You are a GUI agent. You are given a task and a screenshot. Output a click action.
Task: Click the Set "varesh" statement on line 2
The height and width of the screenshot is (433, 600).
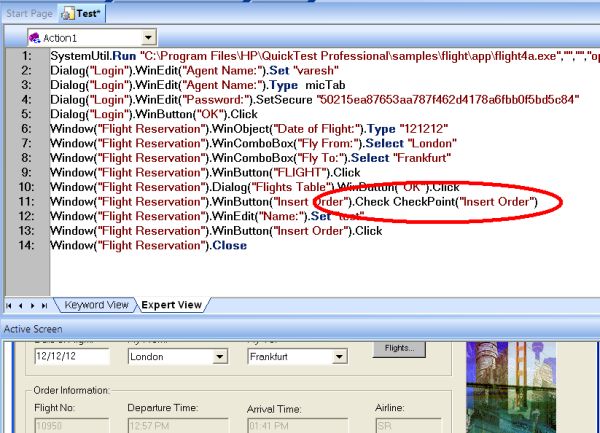coord(194,71)
